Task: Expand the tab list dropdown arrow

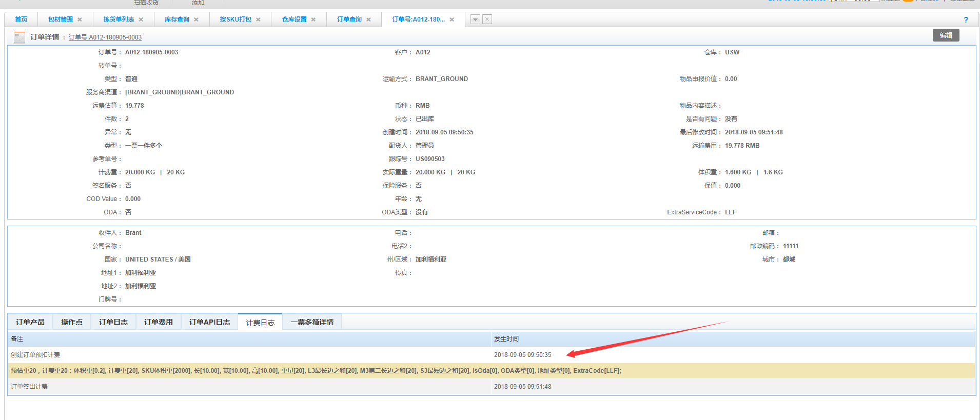Action: tap(476, 19)
